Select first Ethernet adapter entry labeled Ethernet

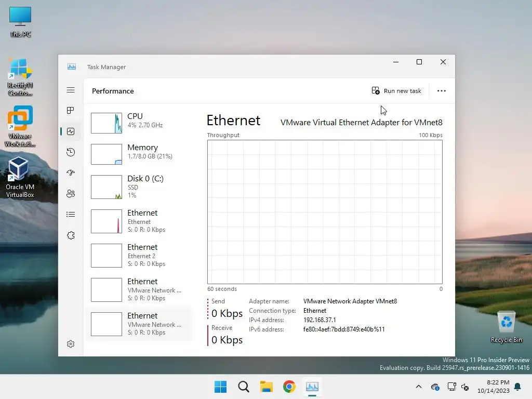139,221
